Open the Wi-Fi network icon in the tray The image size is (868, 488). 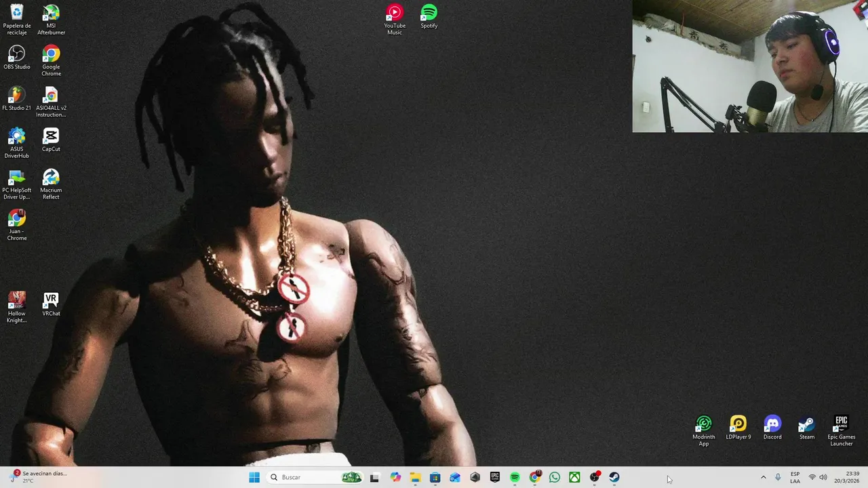812,477
